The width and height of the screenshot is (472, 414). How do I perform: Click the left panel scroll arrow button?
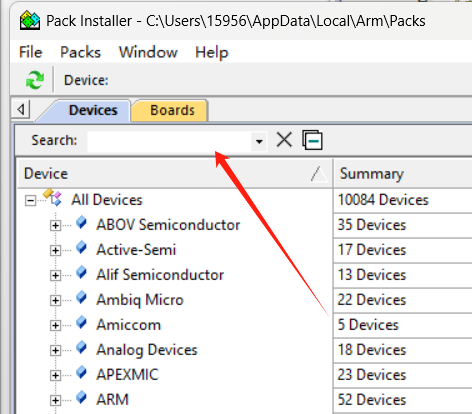pyautogui.click(x=21, y=109)
